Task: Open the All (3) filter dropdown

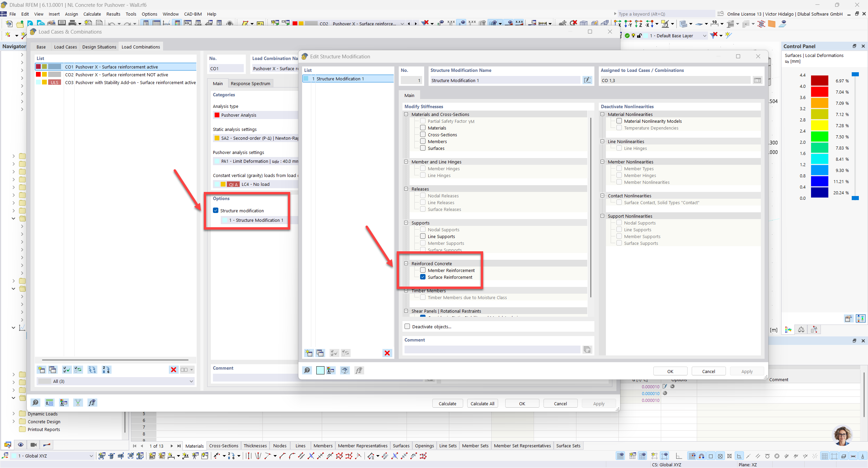Action: tap(191, 381)
